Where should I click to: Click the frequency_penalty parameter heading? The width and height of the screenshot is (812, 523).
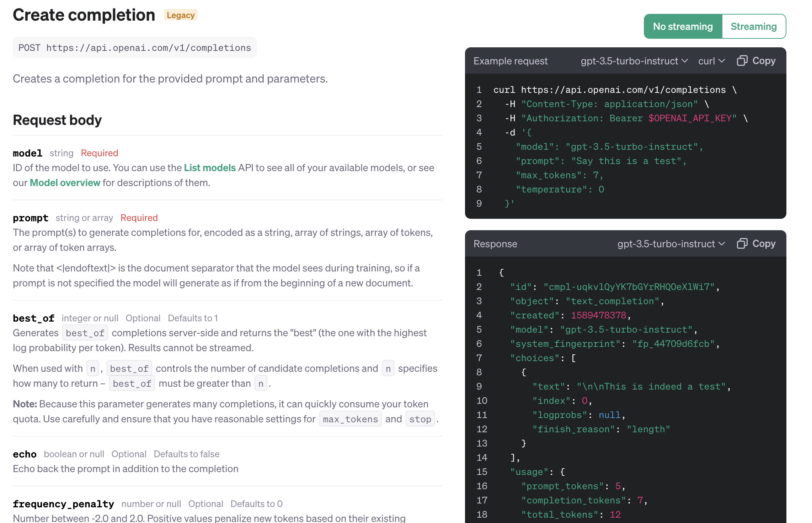(x=63, y=504)
